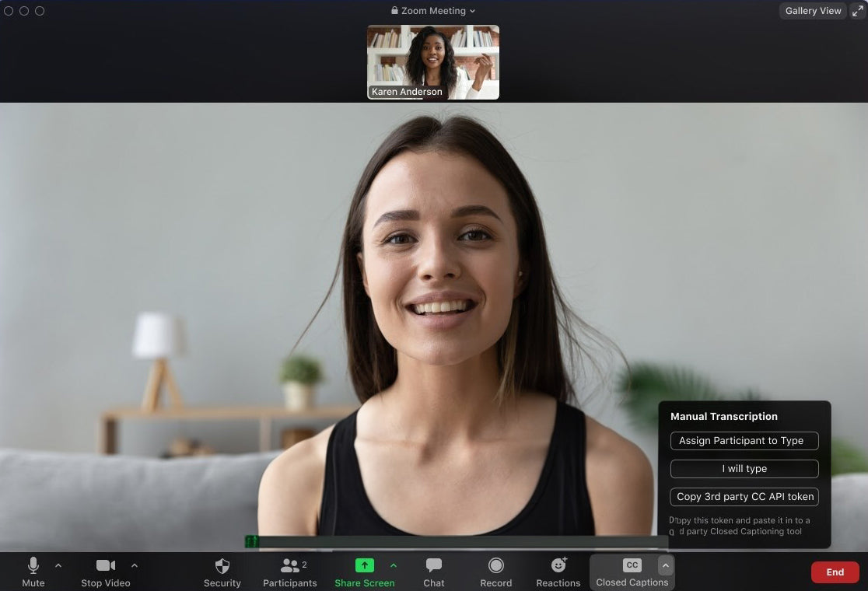This screenshot has height=591, width=868.
Task: Collapse the Closed Captions options arrow
Action: pyautogui.click(x=665, y=565)
